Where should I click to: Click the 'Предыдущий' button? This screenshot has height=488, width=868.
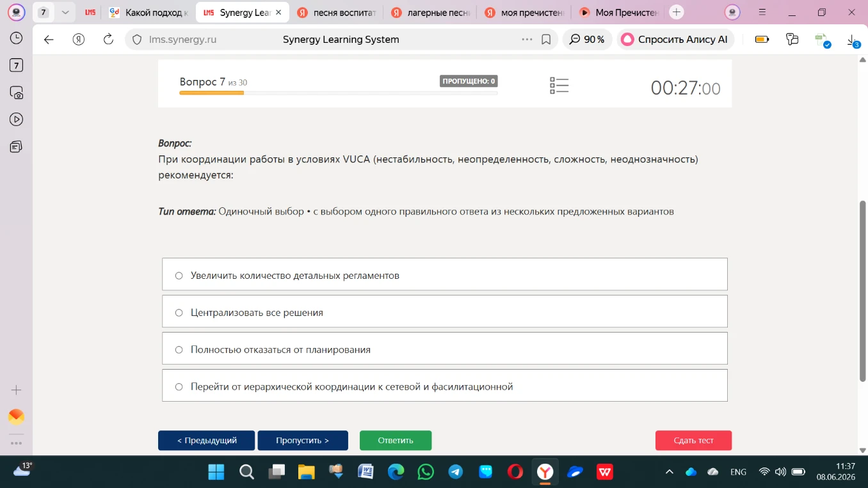[206, 441]
